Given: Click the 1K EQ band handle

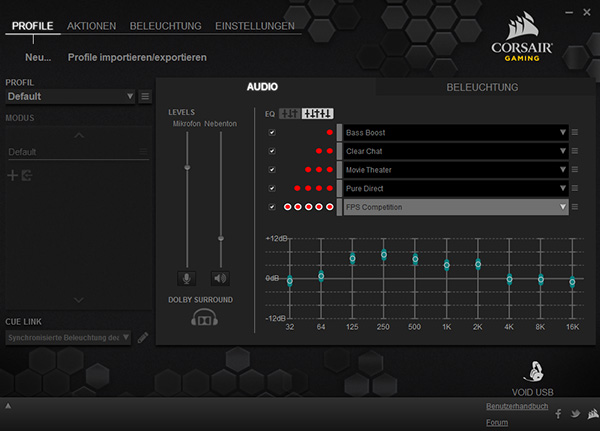Looking at the screenshot, I should [447, 265].
